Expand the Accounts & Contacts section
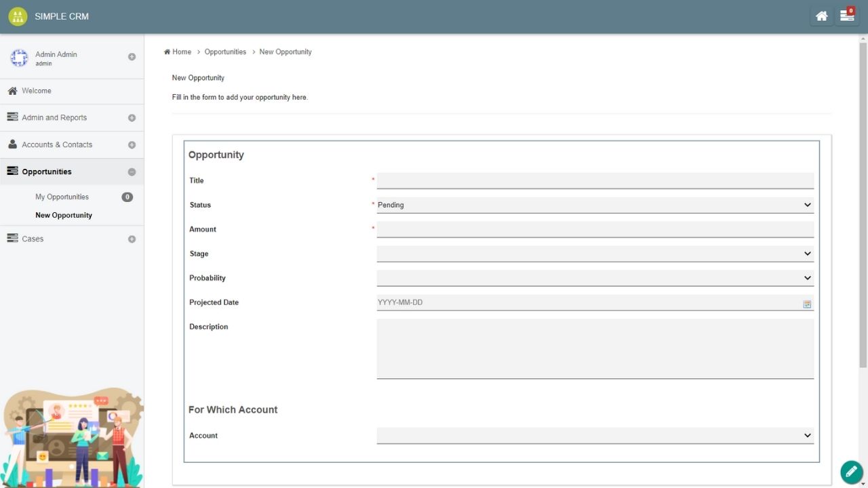868x488 pixels. click(x=132, y=145)
